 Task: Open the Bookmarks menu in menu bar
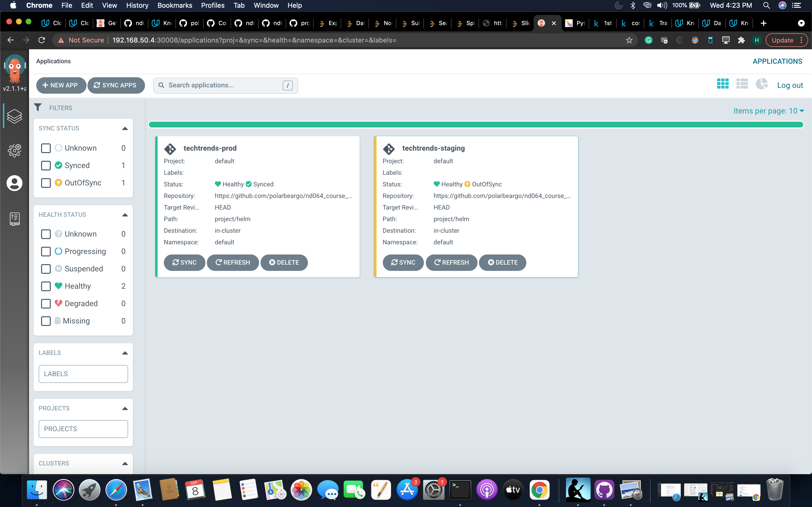pyautogui.click(x=174, y=5)
